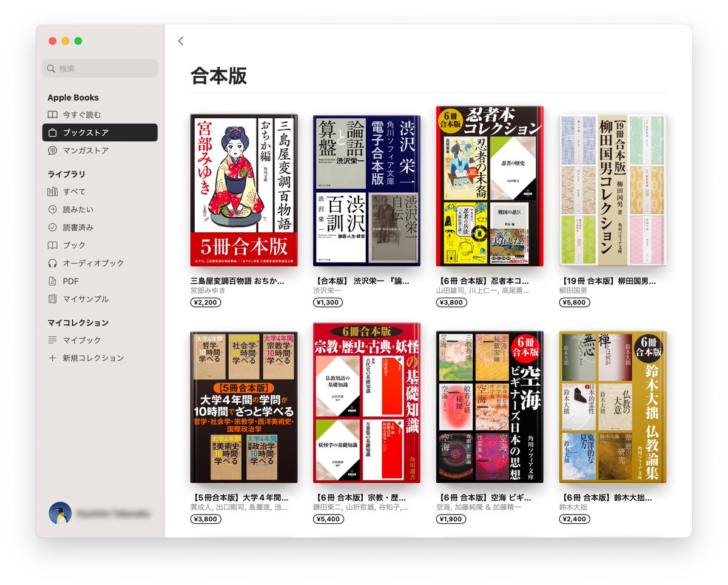
Task: Open 鈴木大拙 仏教論集 cover
Action: click(x=612, y=407)
